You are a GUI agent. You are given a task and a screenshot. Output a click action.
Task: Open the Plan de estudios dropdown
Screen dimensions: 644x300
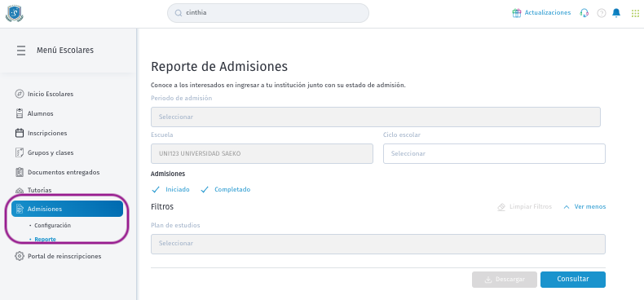[378, 244]
